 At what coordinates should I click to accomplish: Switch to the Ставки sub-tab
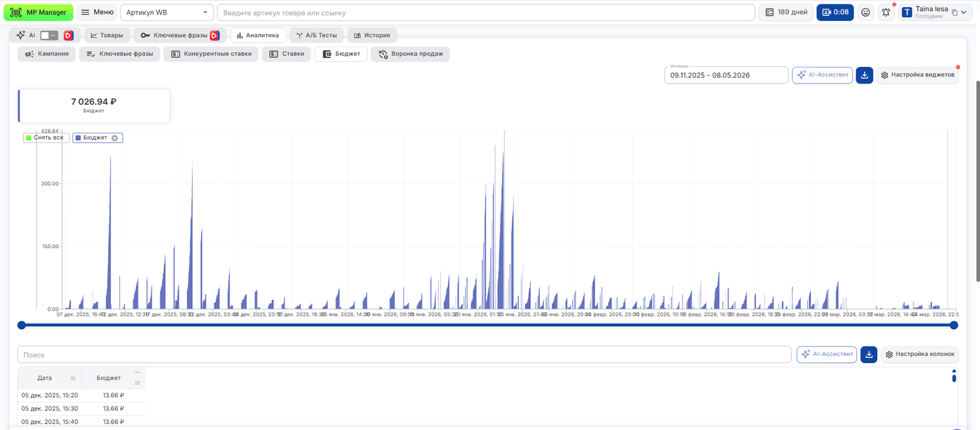pyautogui.click(x=286, y=54)
